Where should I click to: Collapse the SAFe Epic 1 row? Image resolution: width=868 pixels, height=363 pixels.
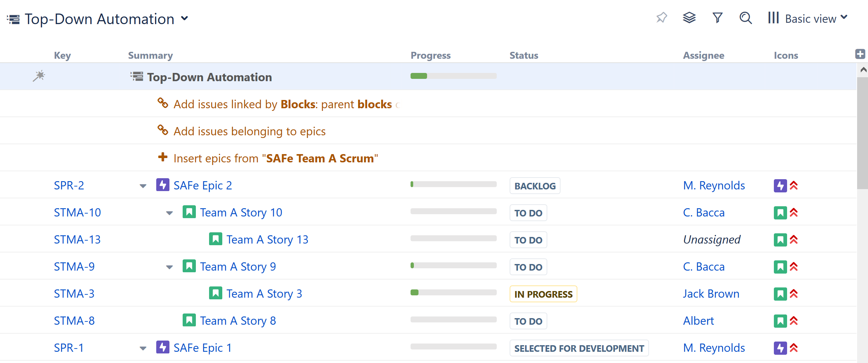[x=143, y=348]
